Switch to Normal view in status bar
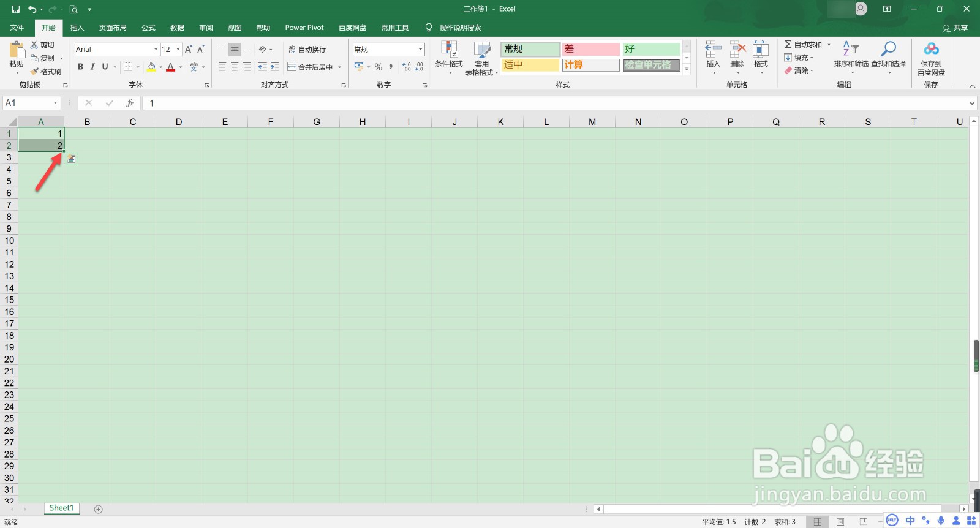This screenshot has width=980, height=528. pyautogui.click(x=817, y=522)
